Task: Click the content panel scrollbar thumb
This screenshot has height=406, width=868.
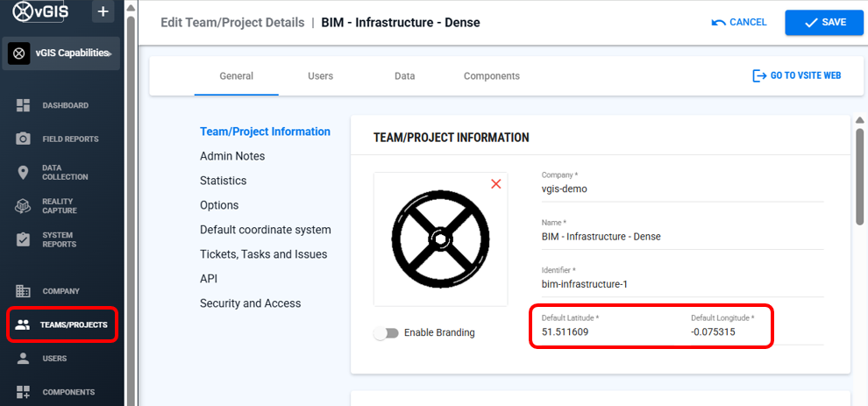Action: pos(860,176)
